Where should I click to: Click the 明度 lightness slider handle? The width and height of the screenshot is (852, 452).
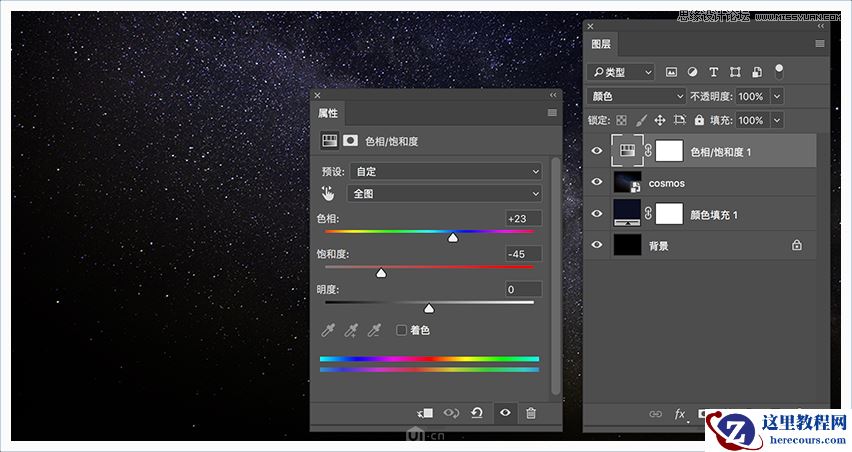coord(429,309)
